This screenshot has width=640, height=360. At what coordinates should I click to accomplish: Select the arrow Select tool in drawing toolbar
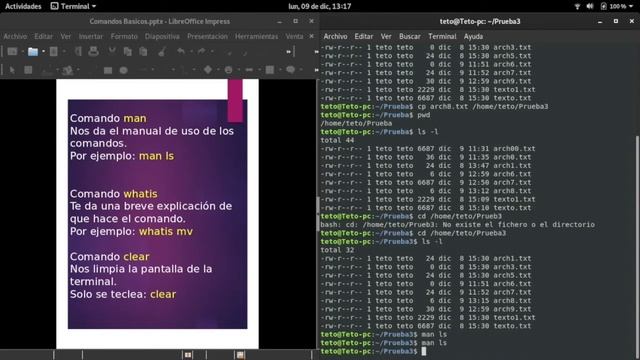click(x=12, y=70)
